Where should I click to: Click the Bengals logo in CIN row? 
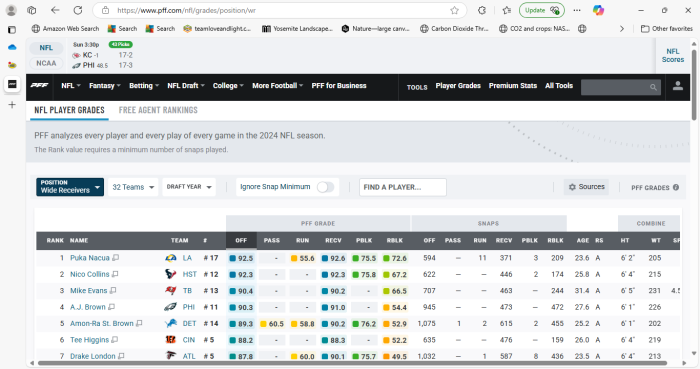coord(171,340)
